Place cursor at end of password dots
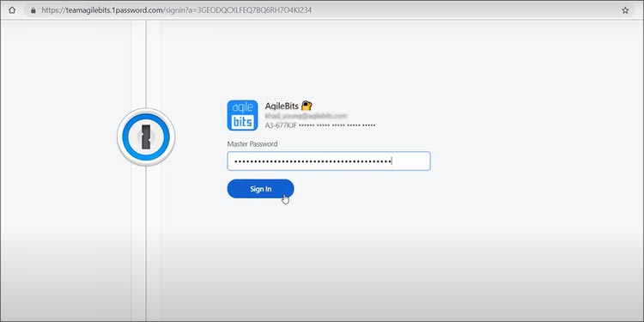The image size is (644, 322). tap(392, 161)
